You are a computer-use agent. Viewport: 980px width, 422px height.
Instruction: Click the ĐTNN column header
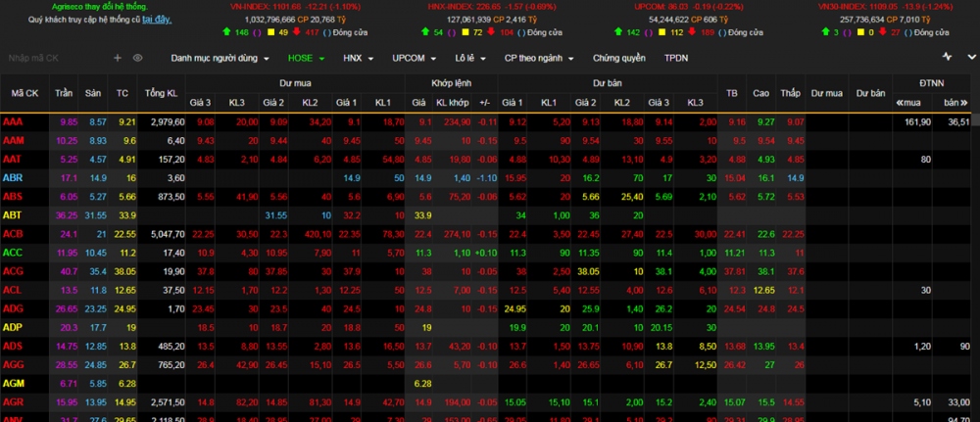(932, 83)
